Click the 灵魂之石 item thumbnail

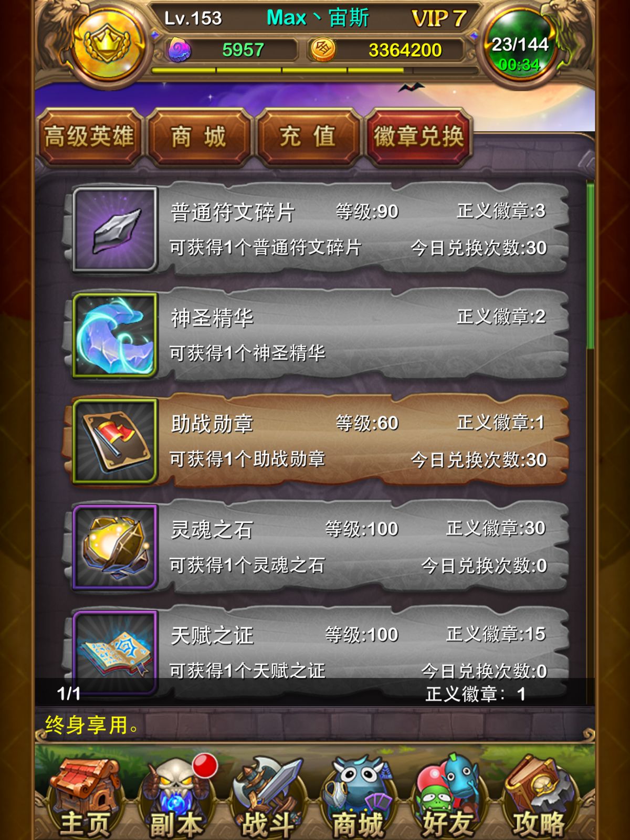coord(115,547)
